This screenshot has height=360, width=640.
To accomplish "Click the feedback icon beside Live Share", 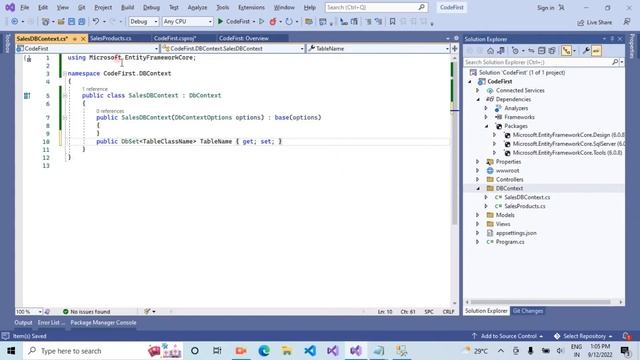I will tap(627, 22).
